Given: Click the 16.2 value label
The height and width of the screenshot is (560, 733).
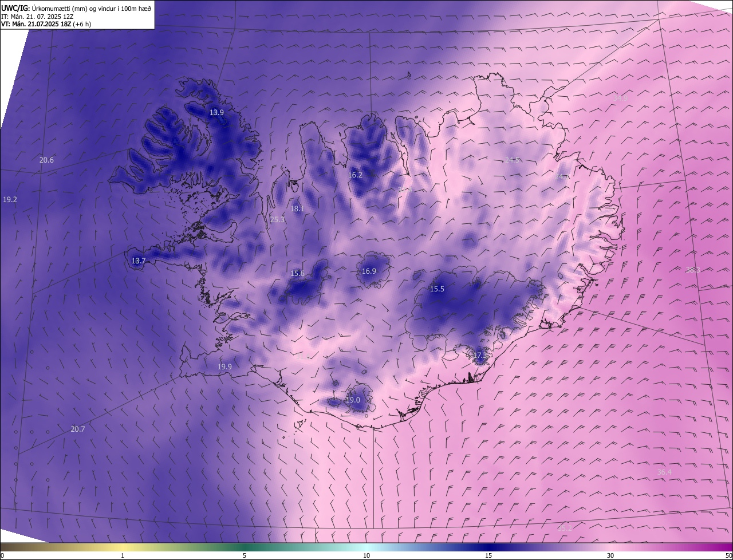Looking at the screenshot, I should click(x=355, y=175).
